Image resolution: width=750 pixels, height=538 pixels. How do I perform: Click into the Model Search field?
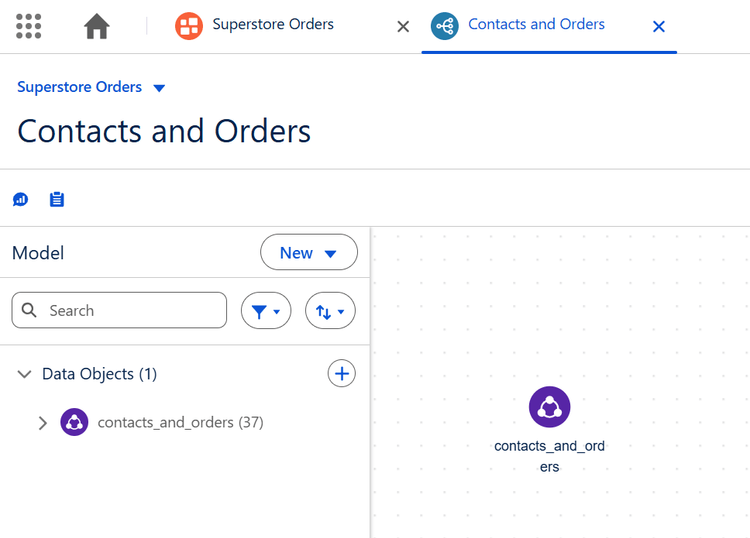[130, 311]
